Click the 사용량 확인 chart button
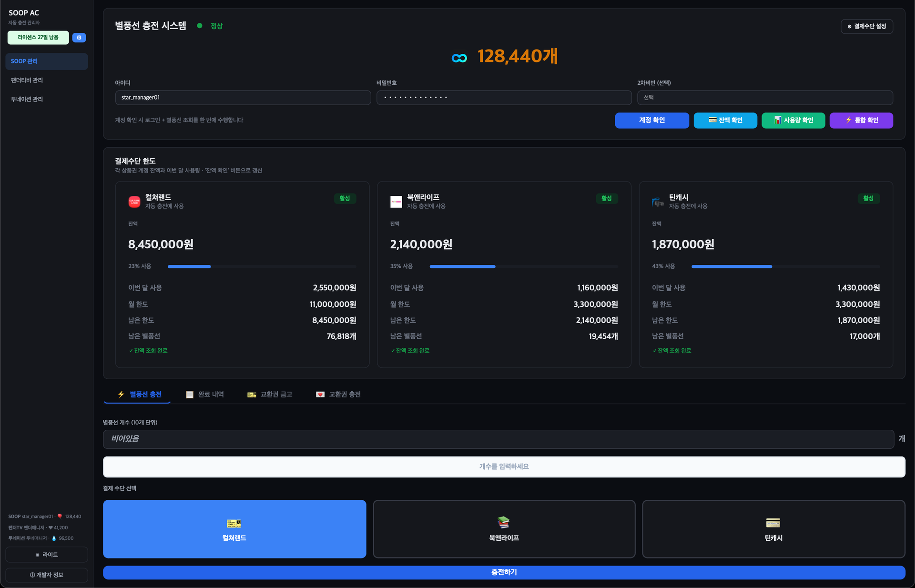This screenshot has width=915, height=588. point(793,121)
